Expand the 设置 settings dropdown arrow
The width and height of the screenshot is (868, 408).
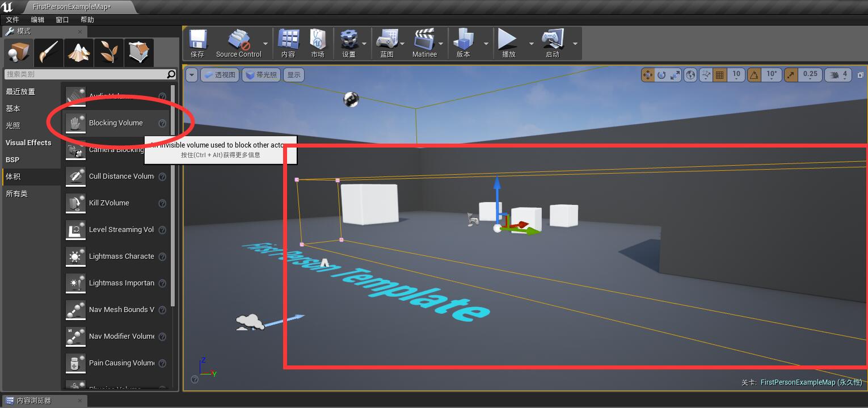tap(364, 44)
